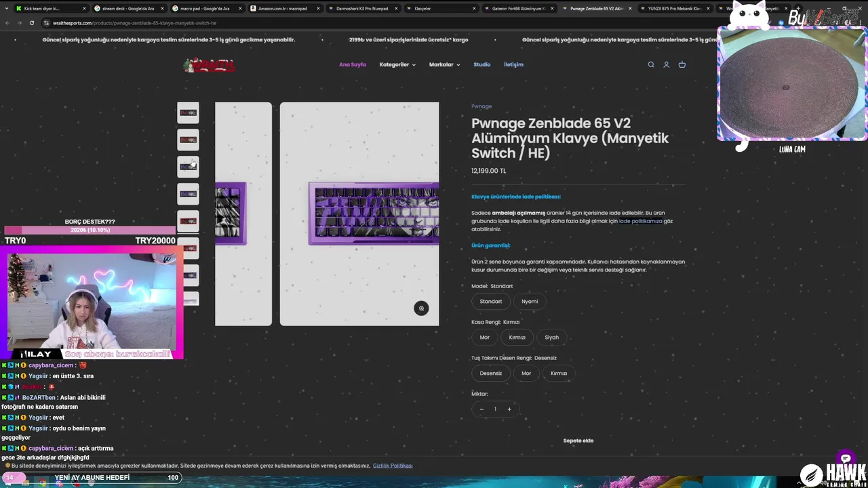Screen dimensions: 868x488
Task: Choose Kırmızı under Kasa Rengi
Action: pos(517,338)
